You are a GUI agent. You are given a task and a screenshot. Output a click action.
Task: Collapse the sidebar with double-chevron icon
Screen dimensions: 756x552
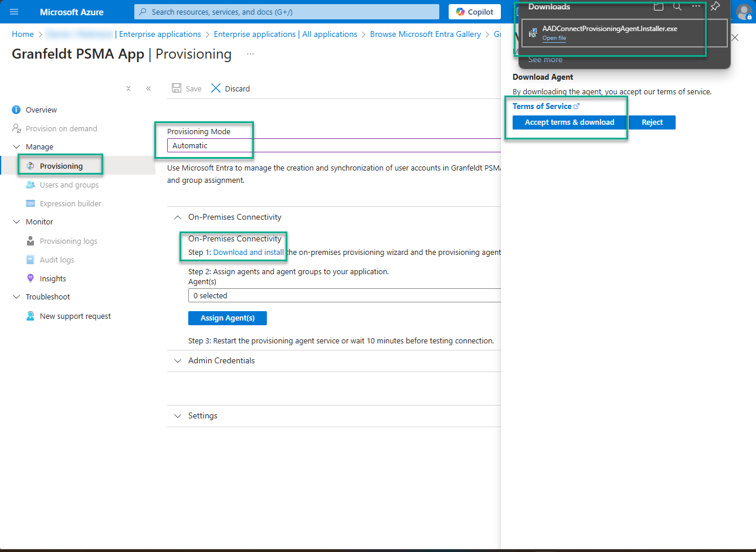(x=148, y=88)
